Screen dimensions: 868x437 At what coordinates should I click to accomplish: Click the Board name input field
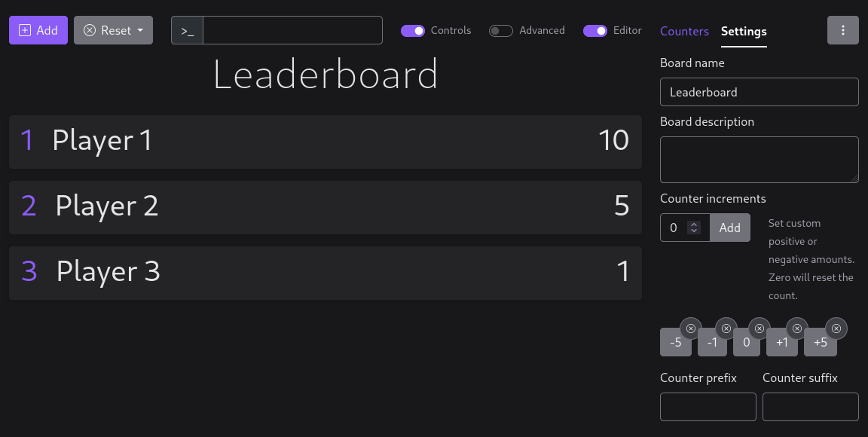pyautogui.click(x=759, y=92)
